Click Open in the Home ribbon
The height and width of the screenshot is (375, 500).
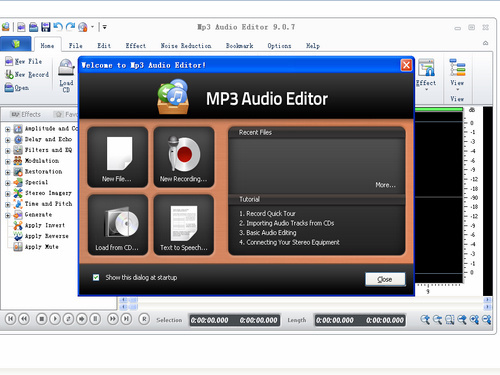tap(17, 88)
